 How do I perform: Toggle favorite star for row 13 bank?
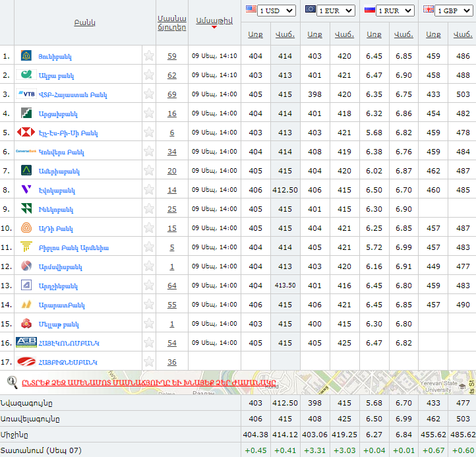point(149,285)
